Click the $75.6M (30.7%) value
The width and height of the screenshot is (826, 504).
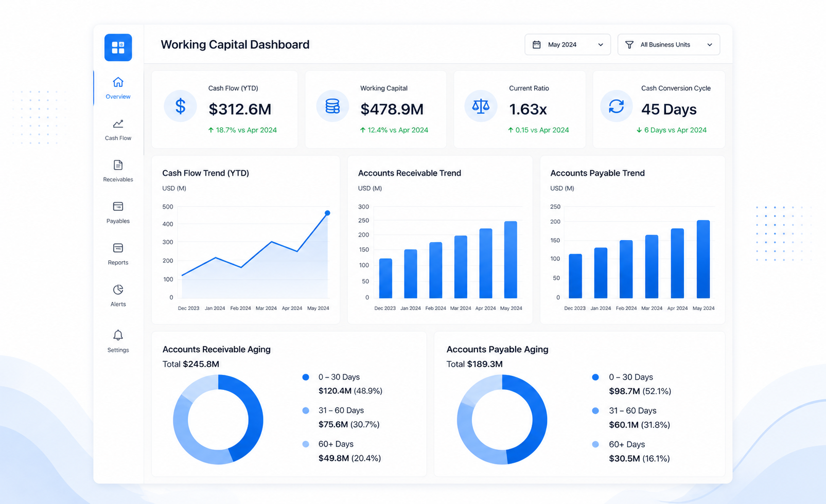click(349, 424)
